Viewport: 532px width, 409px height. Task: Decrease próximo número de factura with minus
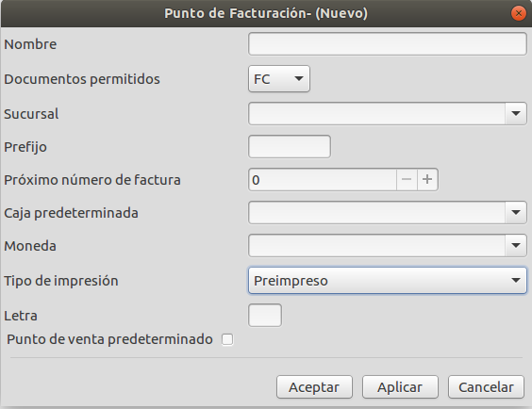pyautogui.click(x=407, y=180)
